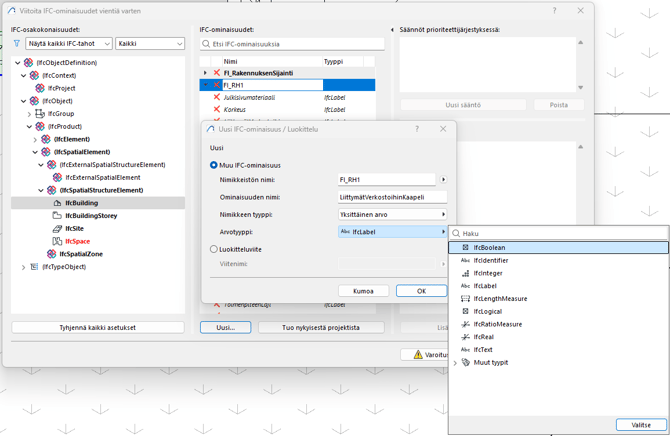Click the red IfcSpace icon

(57, 241)
